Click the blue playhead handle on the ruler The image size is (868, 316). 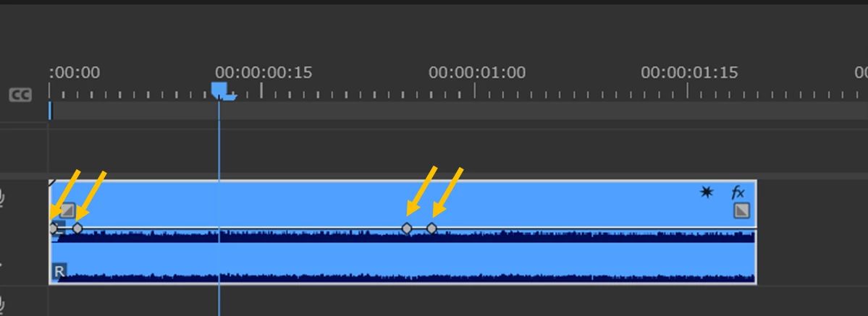click(x=219, y=90)
